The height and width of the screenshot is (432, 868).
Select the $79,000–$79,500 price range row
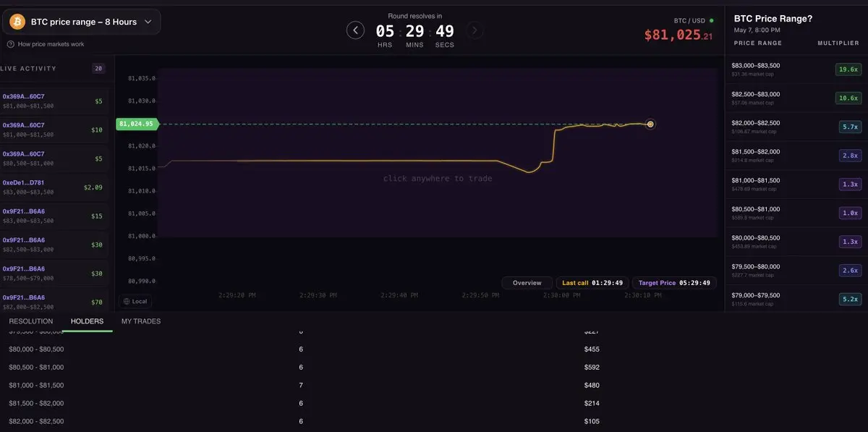coord(796,299)
